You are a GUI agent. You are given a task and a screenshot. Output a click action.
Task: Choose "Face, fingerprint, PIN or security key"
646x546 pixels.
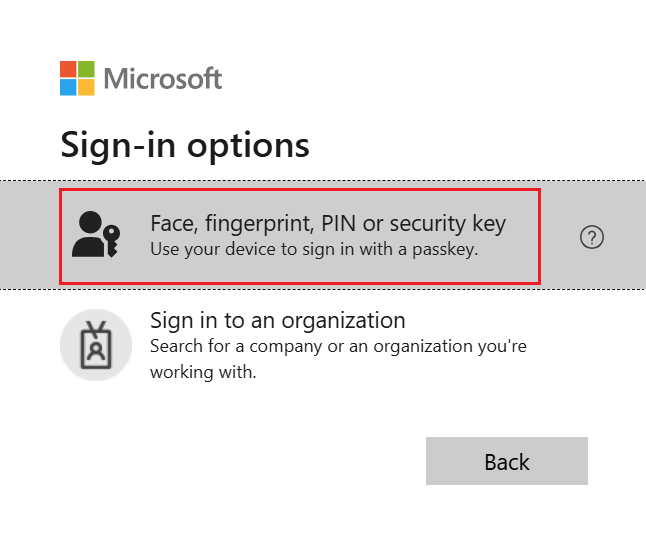pos(328,223)
